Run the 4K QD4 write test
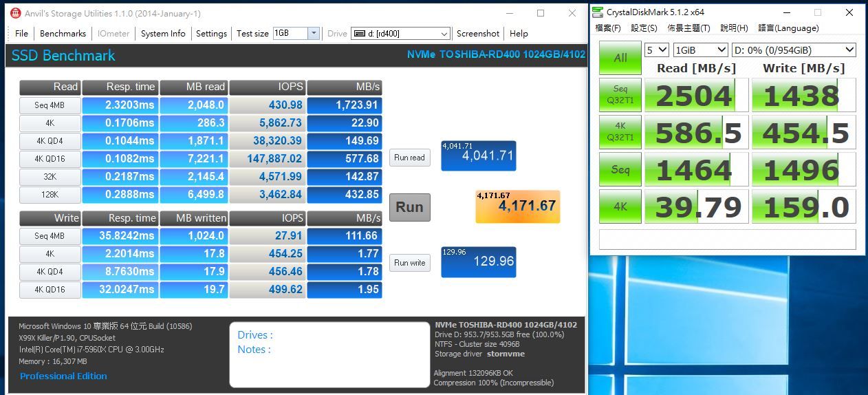The image size is (868, 395). 50,272
